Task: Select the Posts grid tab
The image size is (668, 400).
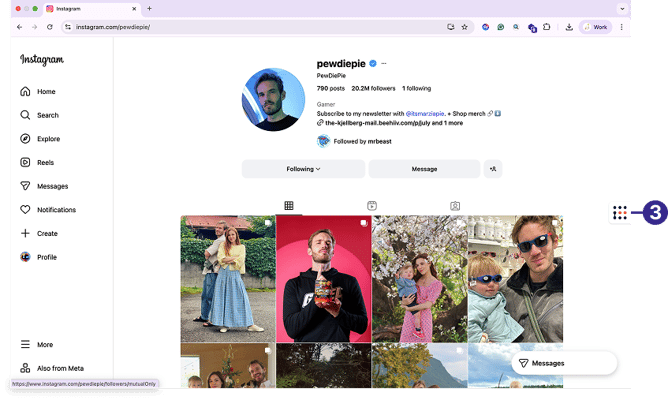Action: click(x=288, y=206)
